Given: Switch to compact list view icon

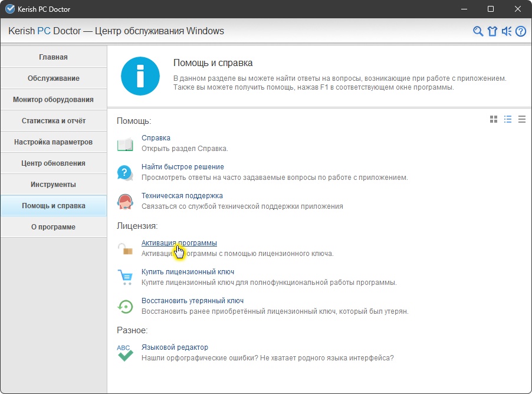Looking at the screenshot, I should coord(522,119).
